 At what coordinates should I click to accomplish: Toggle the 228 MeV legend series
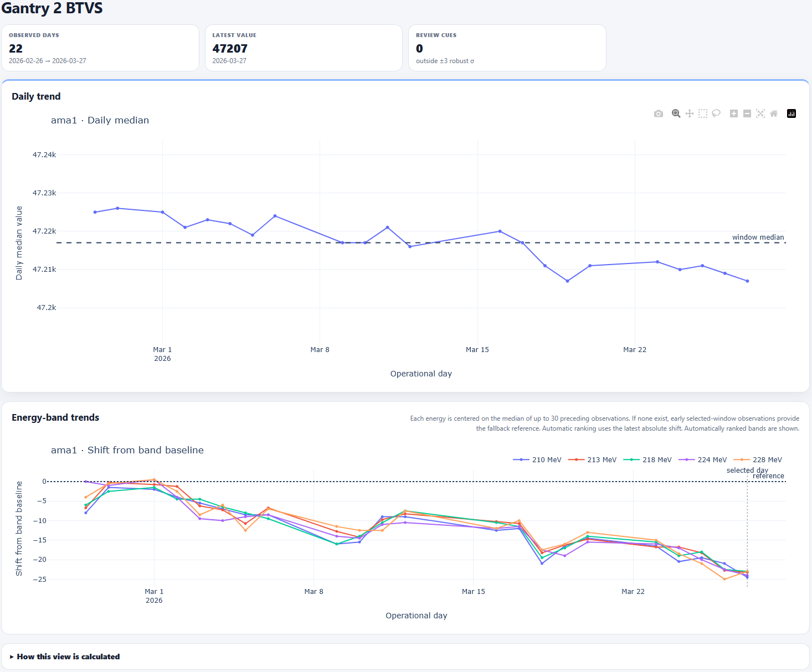[x=758, y=459]
